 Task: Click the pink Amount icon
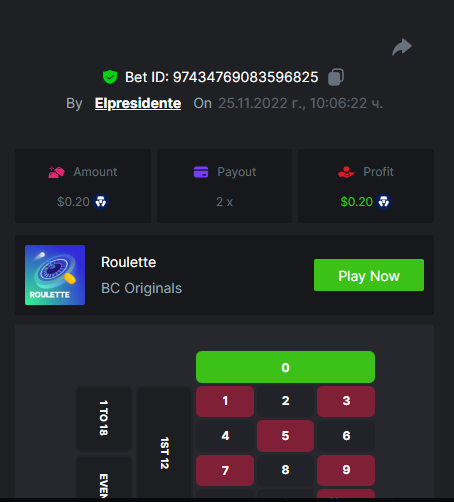tap(56, 172)
